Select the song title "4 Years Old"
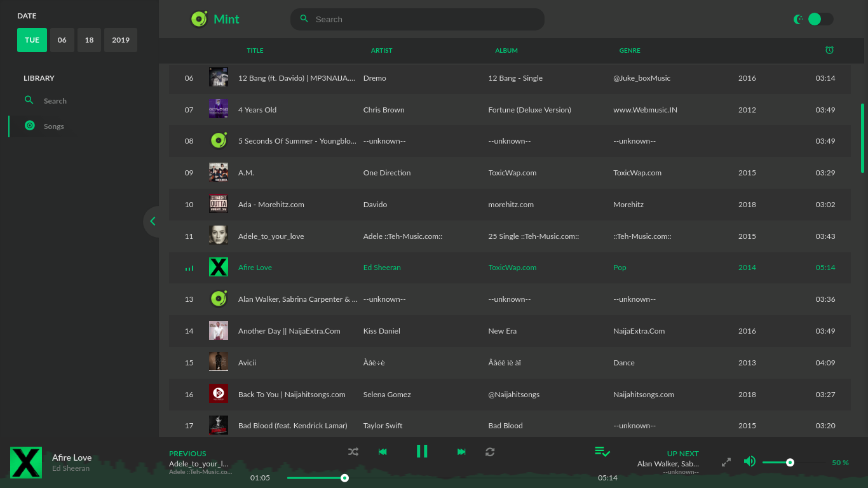The width and height of the screenshot is (868, 488). pos(257,110)
